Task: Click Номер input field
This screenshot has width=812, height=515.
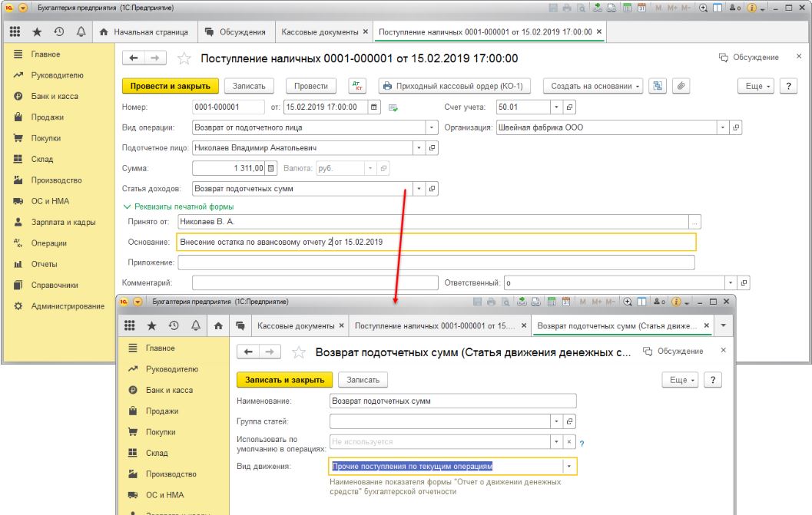Action: 228,107
